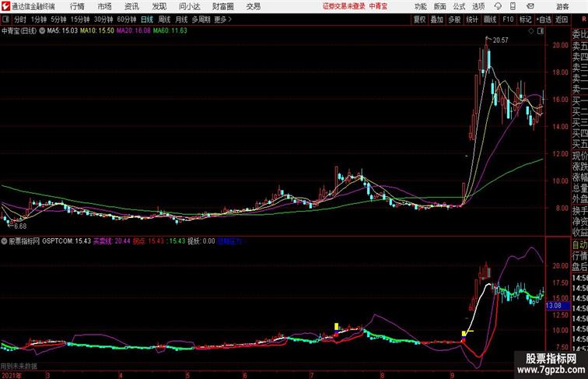Click the MA5: 15.03 value
The width and height of the screenshot is (588, 379).
[62, 31]
